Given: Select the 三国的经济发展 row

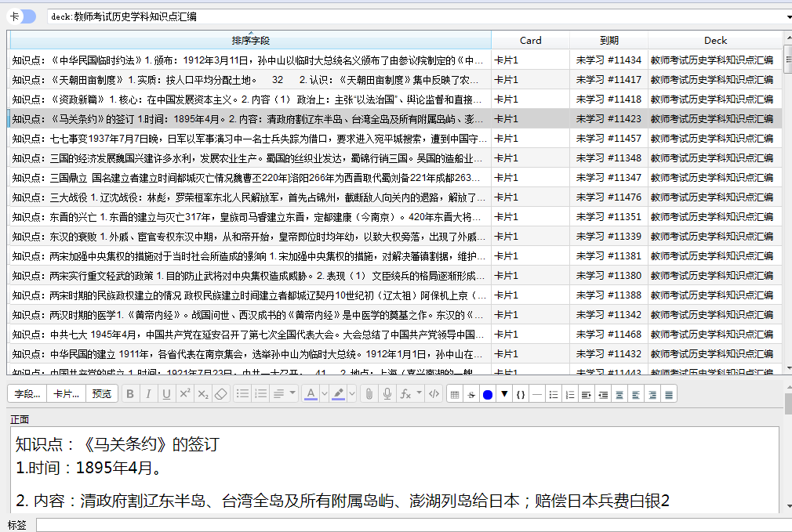Looking at the screenshot, I should pos(396,158).
